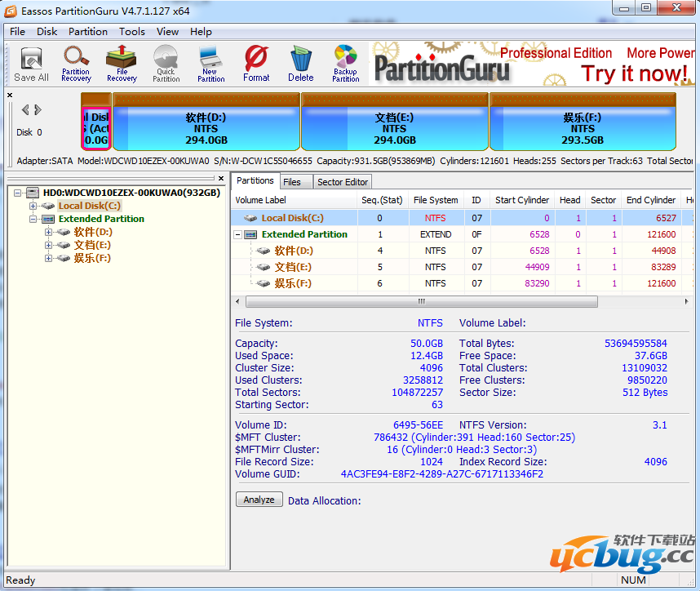Click the Format toolbar icon
Image resolution: width=700 pixels, height=591 pixels.
pos(256,64)
